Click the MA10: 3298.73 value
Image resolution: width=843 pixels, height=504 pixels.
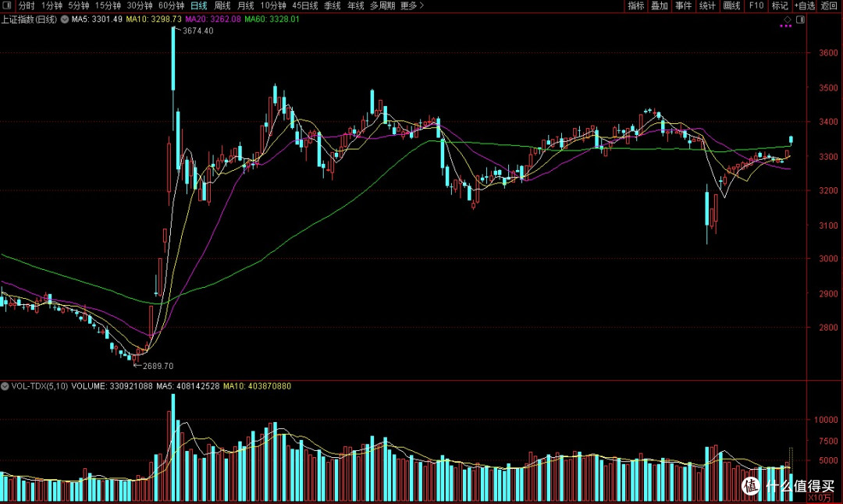[x=154, y=20]
